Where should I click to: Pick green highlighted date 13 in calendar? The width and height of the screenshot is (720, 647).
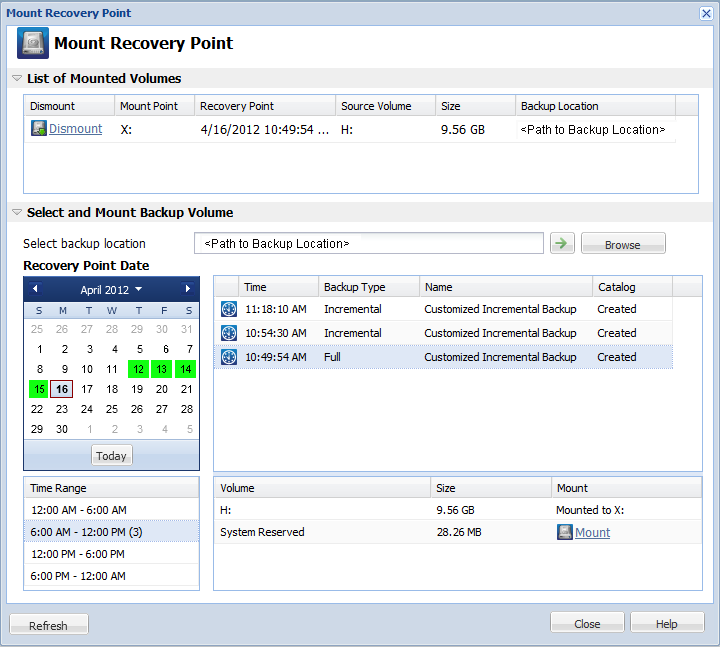click(x=162, y=369)
